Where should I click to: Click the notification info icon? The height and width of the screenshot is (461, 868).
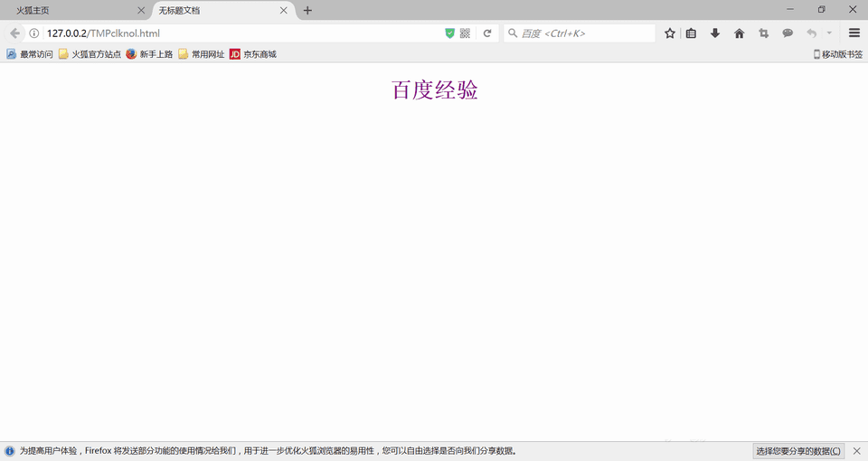point(9,451)
